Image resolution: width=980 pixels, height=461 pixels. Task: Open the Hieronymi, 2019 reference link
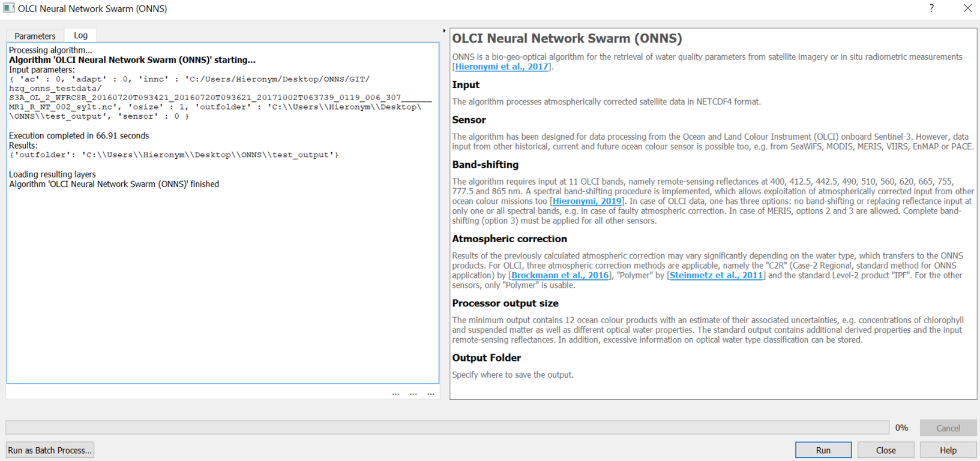pos(587,201)
